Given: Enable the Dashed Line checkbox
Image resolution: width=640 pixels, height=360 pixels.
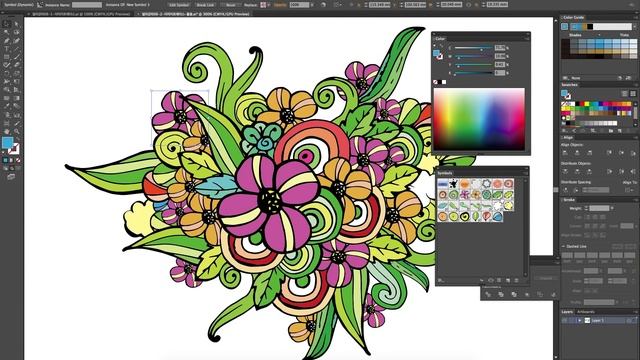Looking at the screenshot, I should pyautogui.click(x=564, y=247).
